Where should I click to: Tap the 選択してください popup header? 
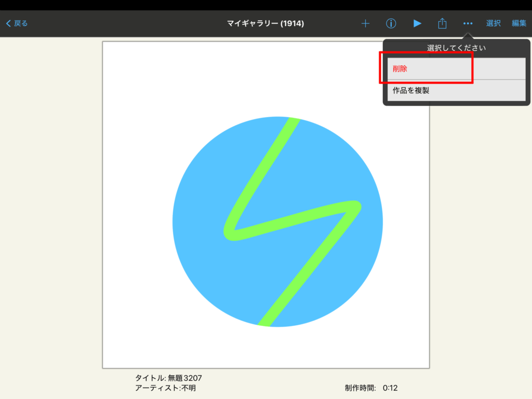456,48
